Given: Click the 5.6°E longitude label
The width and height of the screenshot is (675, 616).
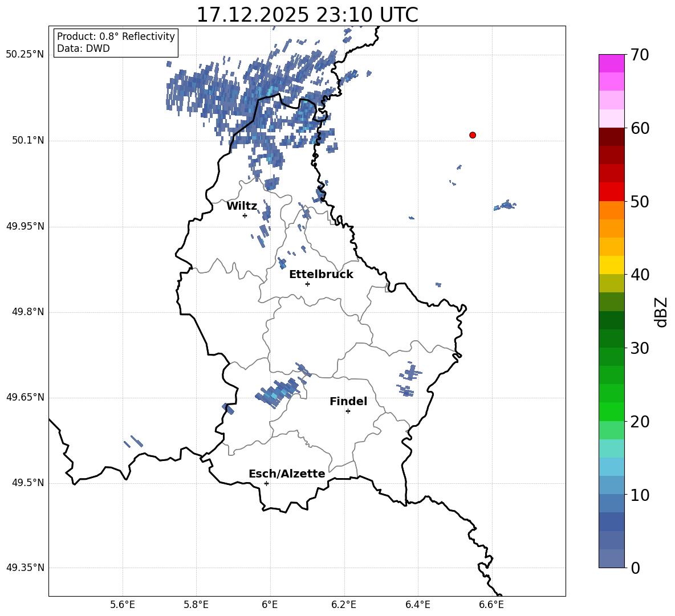Looking at the screenshot, I should point(123,605).
